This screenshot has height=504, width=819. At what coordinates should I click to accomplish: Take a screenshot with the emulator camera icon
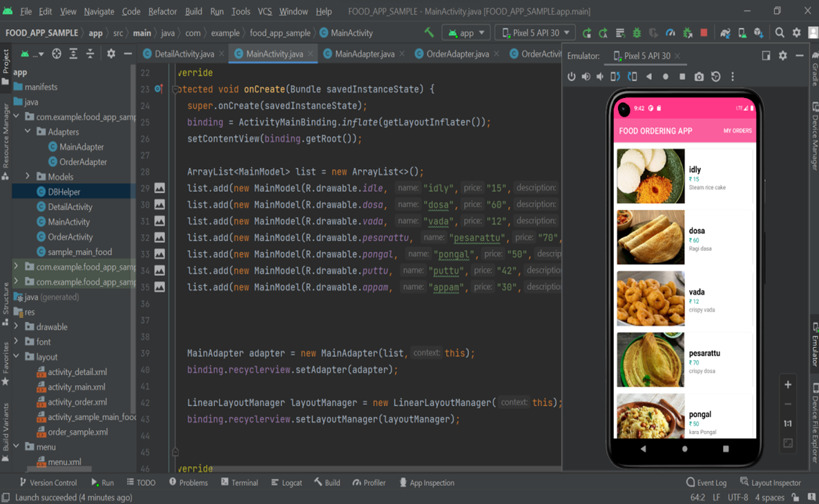click(699, 77)
